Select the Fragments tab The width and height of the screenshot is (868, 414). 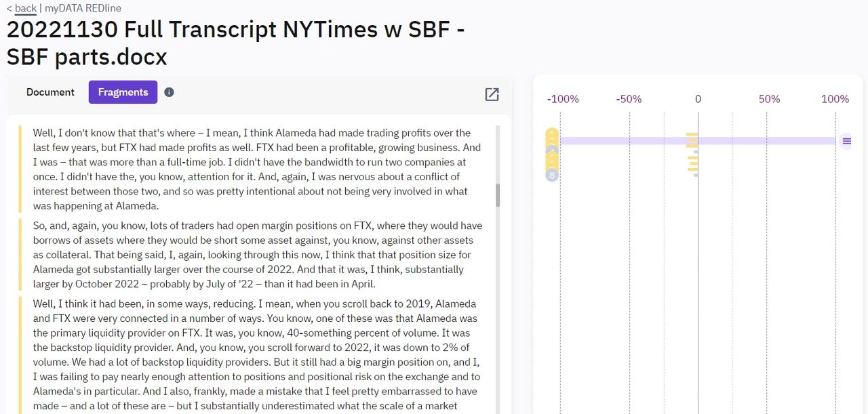coord(123,92)
